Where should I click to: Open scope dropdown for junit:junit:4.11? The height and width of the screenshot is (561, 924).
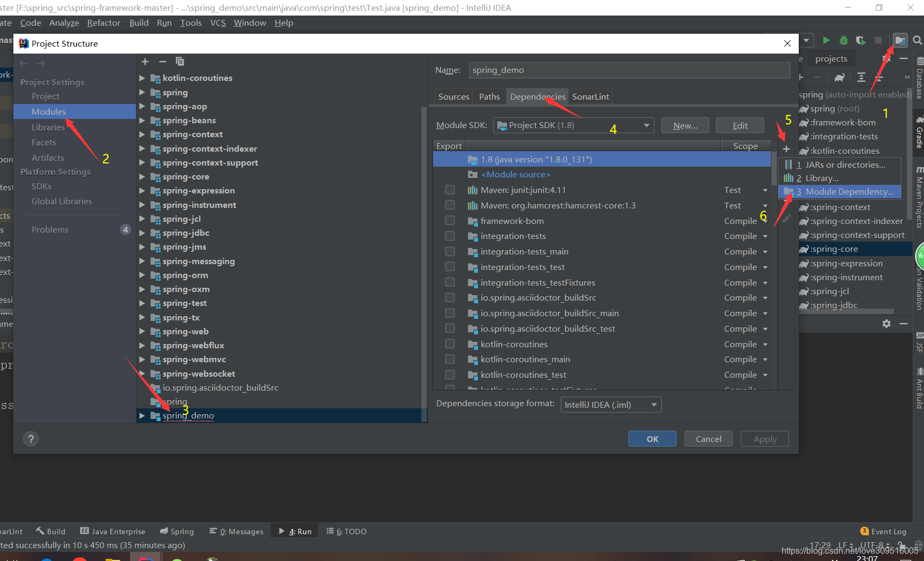click(x=765, y=190)
